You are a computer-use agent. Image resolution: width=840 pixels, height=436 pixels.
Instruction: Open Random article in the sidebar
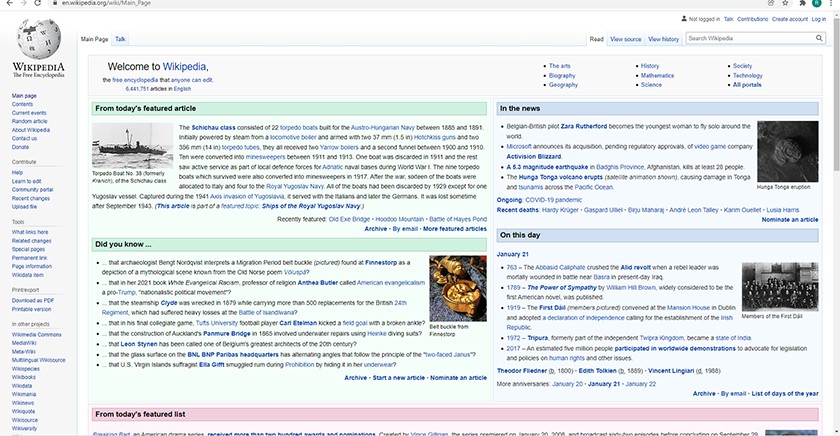[x=29, y=121]
